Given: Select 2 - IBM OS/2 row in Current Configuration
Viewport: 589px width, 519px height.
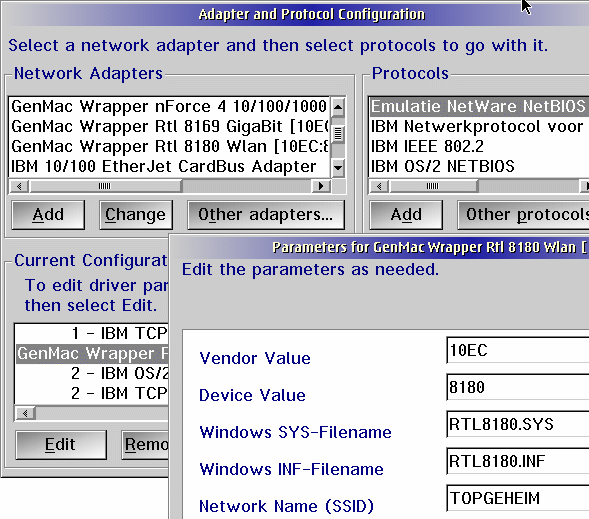Looking at the screenshot, I should (92, 373).
